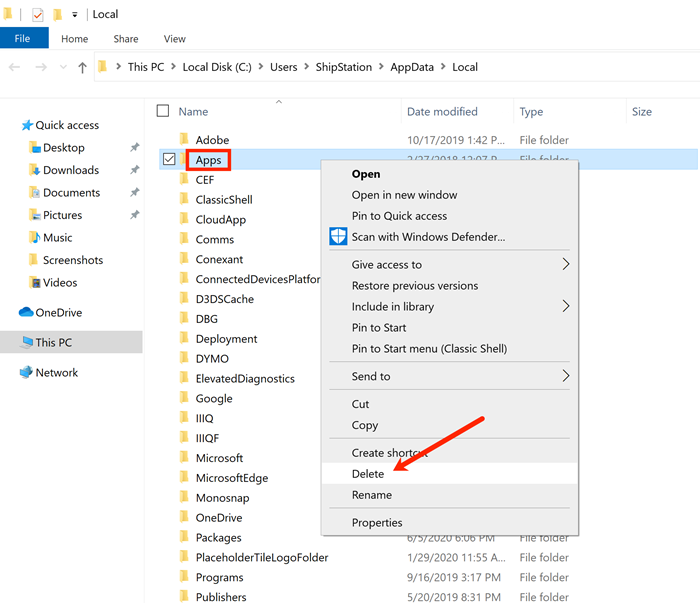700x603 pixels.
Task: Choose Delete from the context menu
Action: 450,474
